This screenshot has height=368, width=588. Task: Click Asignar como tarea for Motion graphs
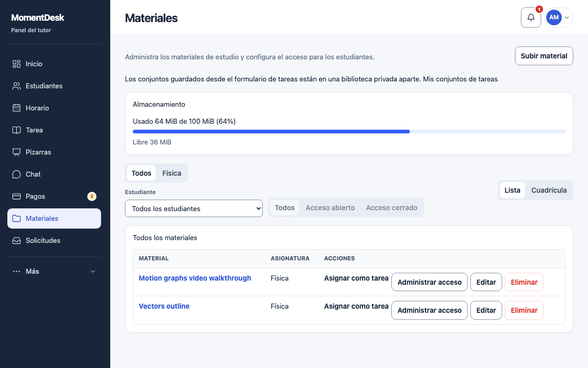[356, 278]
